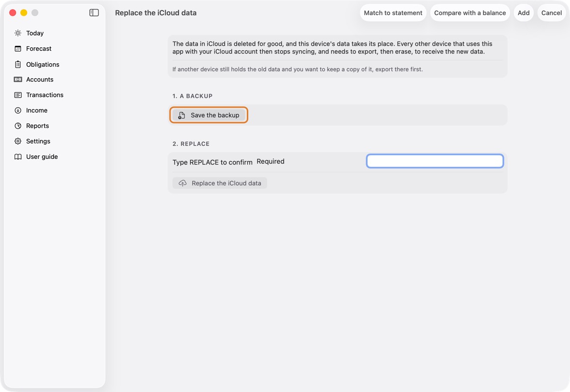Go to the Forecast label in sidebar

39,49
